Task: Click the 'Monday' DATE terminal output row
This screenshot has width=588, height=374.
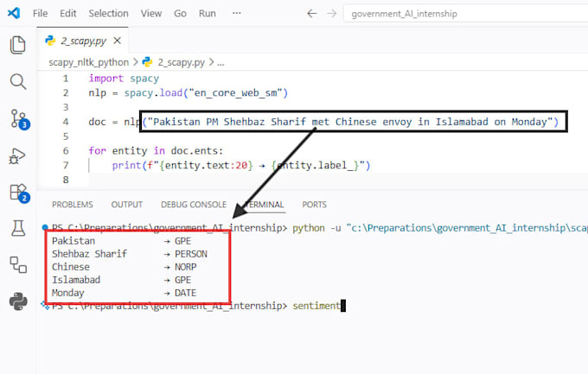Action: coord(125,293)
